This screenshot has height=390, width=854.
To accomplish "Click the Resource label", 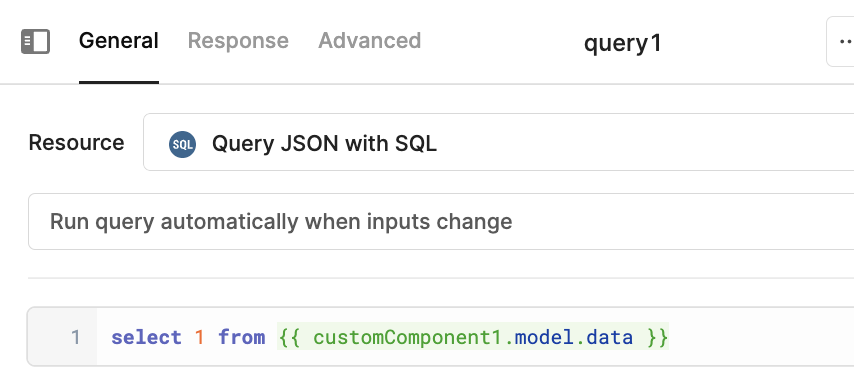I will pos(76,143).
